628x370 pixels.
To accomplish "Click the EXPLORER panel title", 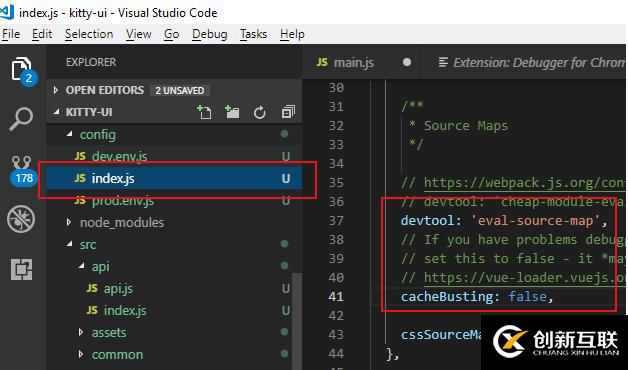I will tap(91, 62).
